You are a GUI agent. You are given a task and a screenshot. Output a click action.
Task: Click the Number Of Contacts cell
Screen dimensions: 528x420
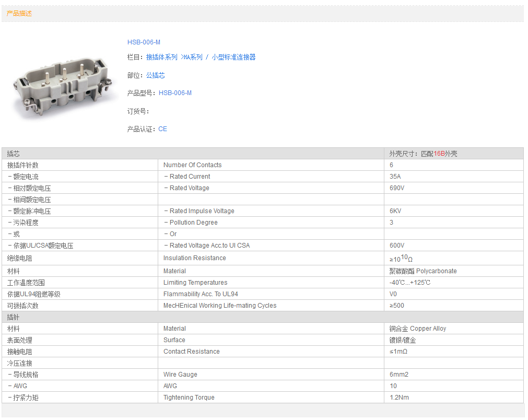tap(192, 165)
